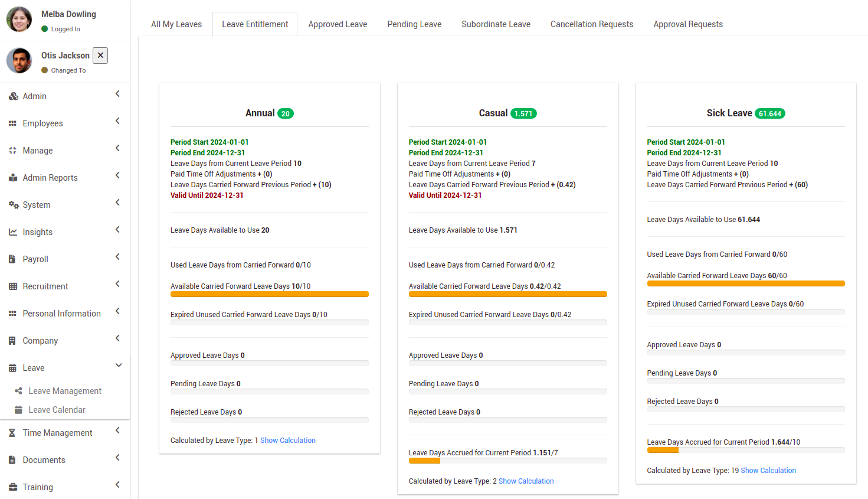Open Leave Management menu item
The image size is (868, 499).
pyautogui.click(x=65, y=391)
